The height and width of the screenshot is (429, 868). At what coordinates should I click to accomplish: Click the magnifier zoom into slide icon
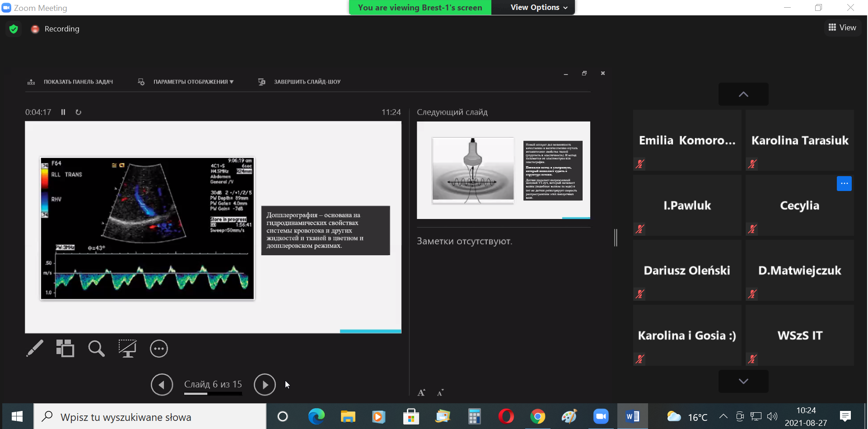pos(96,349)
